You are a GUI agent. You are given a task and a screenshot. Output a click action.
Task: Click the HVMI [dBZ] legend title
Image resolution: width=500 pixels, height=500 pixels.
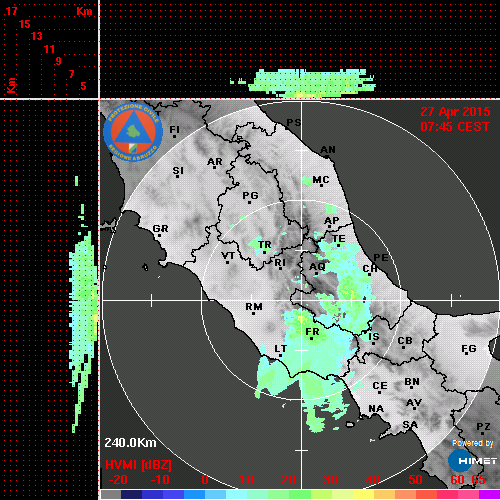(x=138, y=465)
